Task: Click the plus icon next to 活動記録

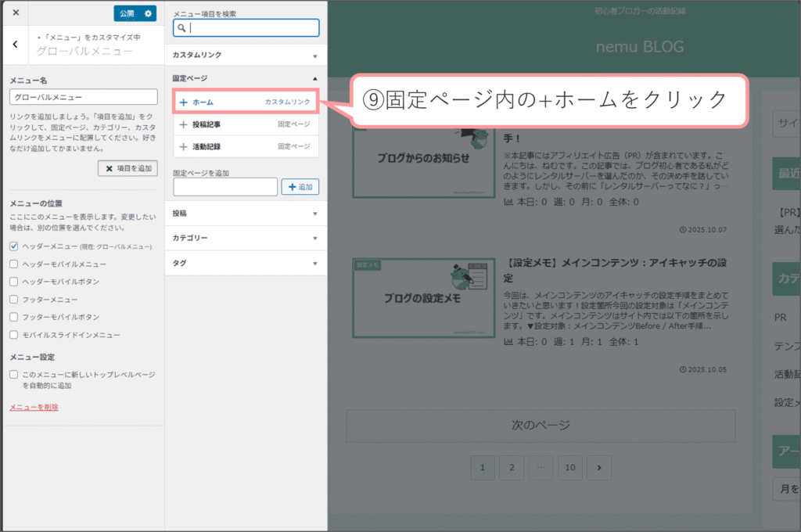Action: [x=183, y=146]
